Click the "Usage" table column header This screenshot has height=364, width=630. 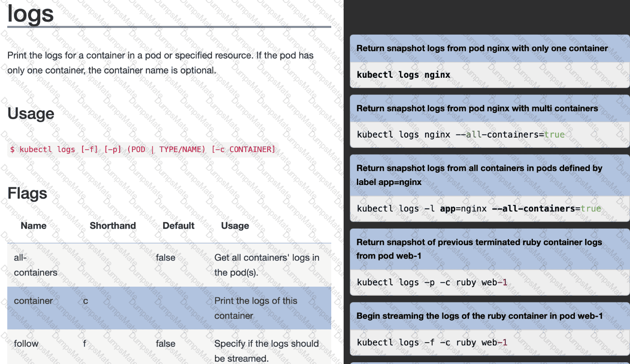click(x=235, y=226)
